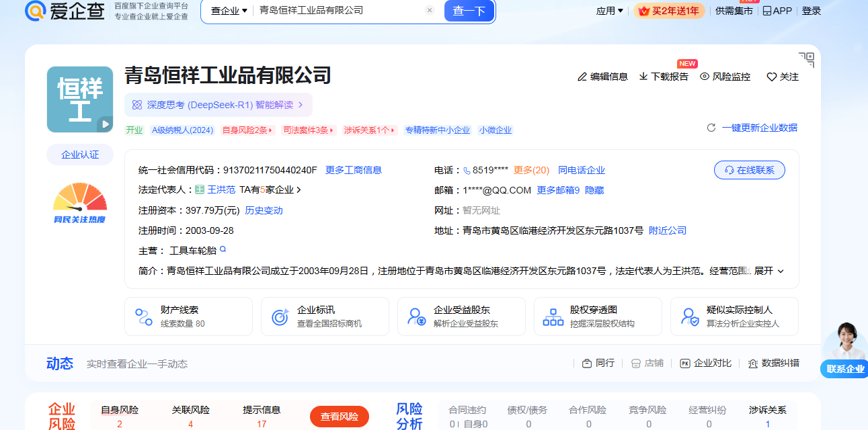The image size is (868, 430).
Task: Click the DeepSeek-R1 deep thinking icon
Action: point(137,105)
